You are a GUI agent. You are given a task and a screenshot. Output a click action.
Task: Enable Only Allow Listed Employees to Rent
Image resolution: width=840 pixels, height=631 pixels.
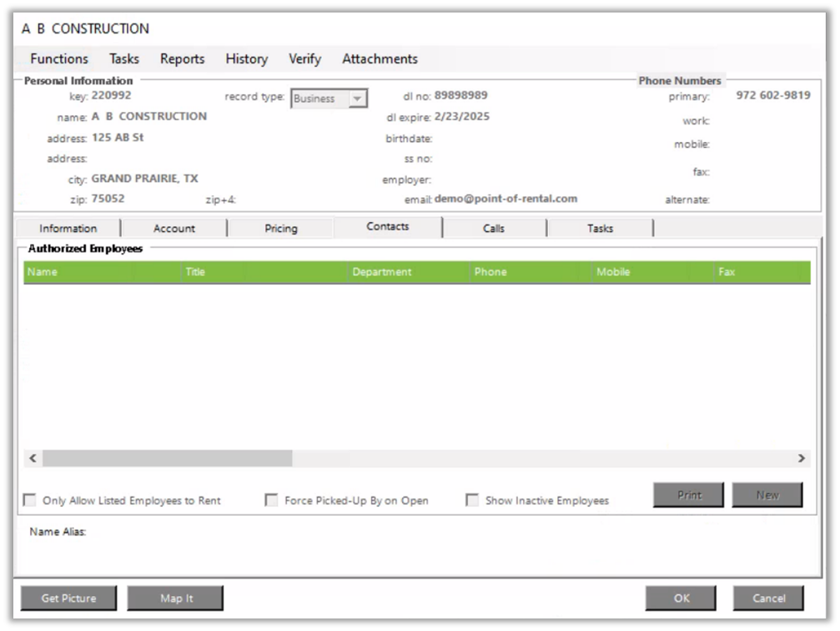pos(30,501)
